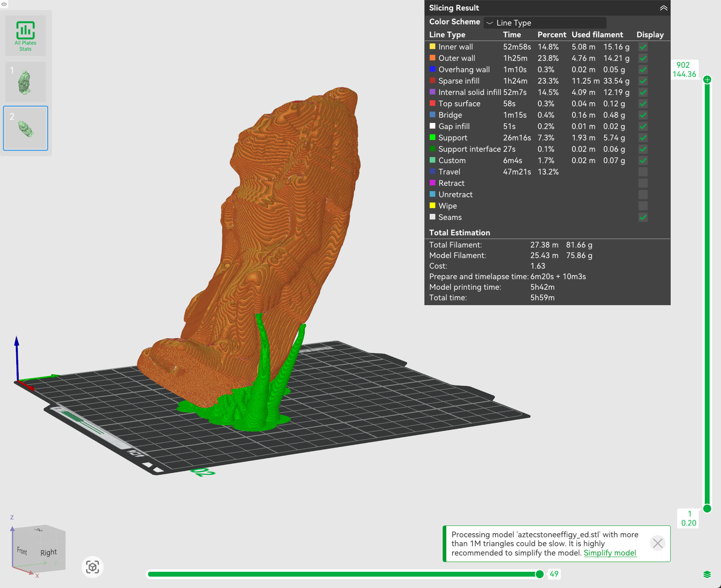Click the Support green color swatch
The image size is (721, 588).
(x=433, y=137)
